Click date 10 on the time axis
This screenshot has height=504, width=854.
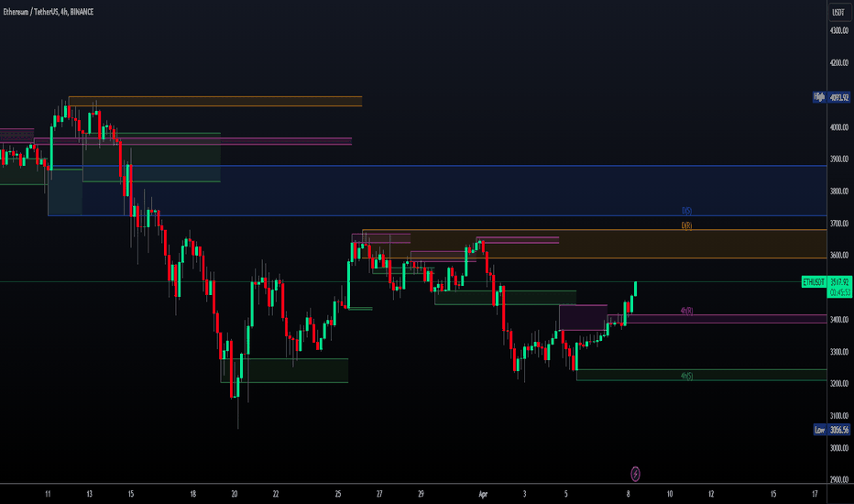670,494
